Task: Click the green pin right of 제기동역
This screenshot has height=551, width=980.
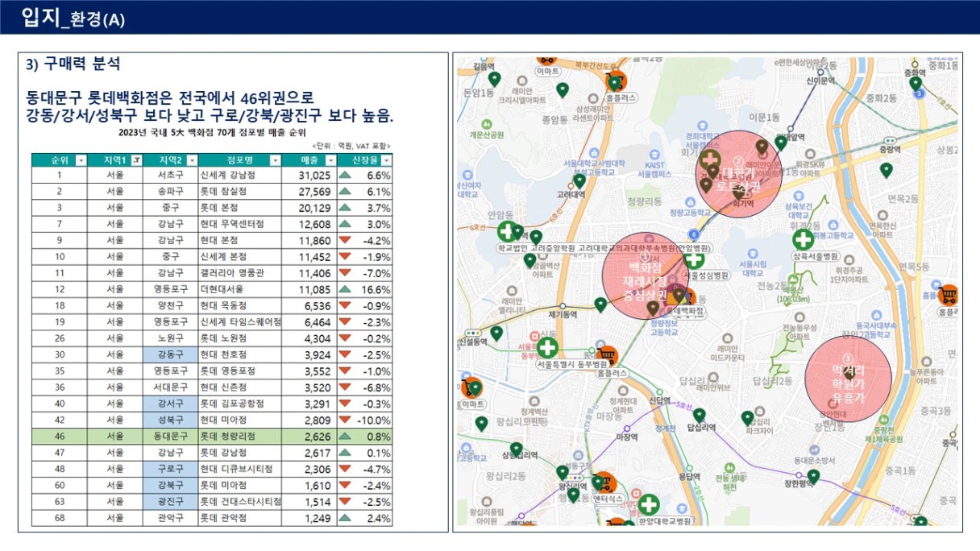Action: 600,304
